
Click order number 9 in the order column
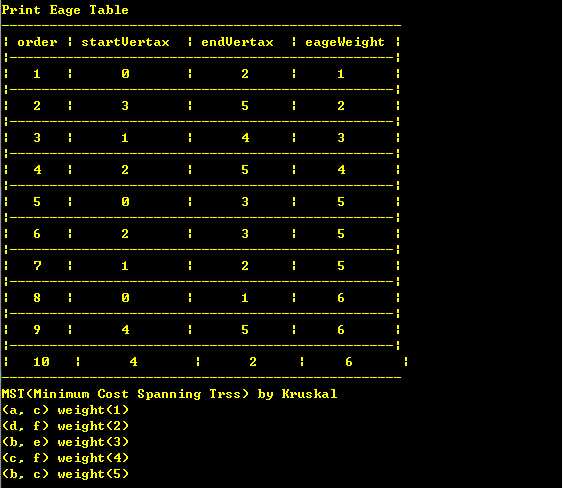point(37,330)
